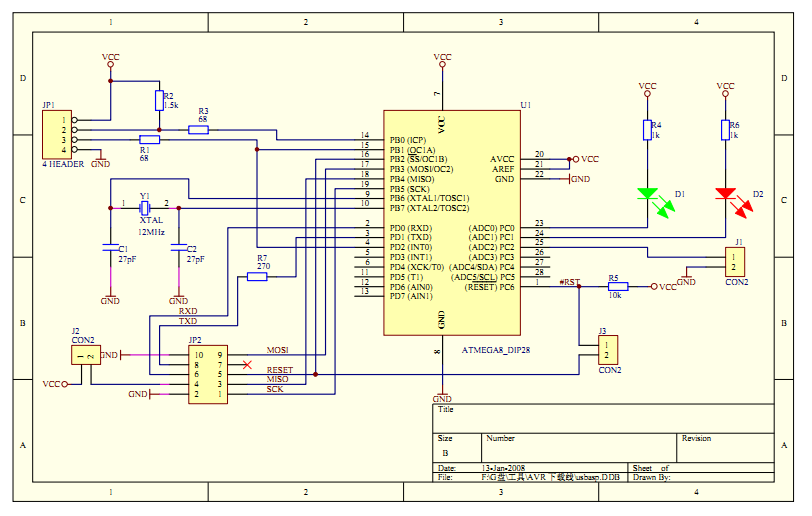Click the Y1 crystal XTAL symbol
The width and height of the screenshot is (812, 516).
click(x=145, y=208)
